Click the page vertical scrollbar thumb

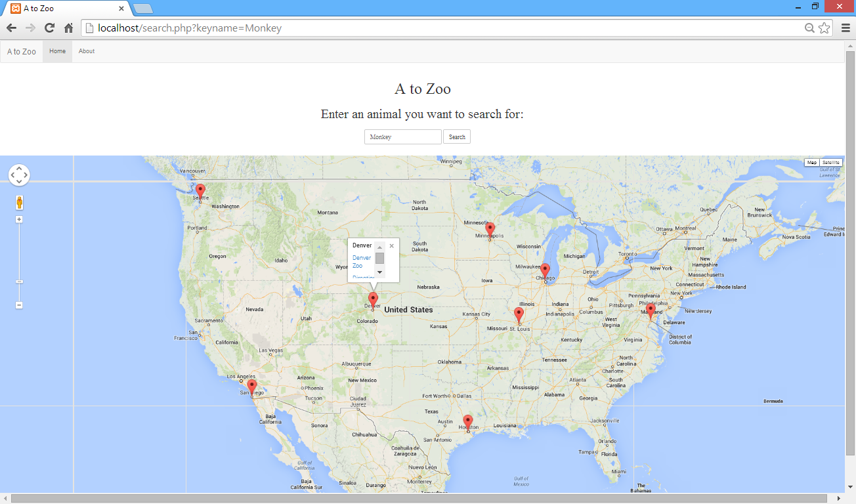click(x=851, y=253)
